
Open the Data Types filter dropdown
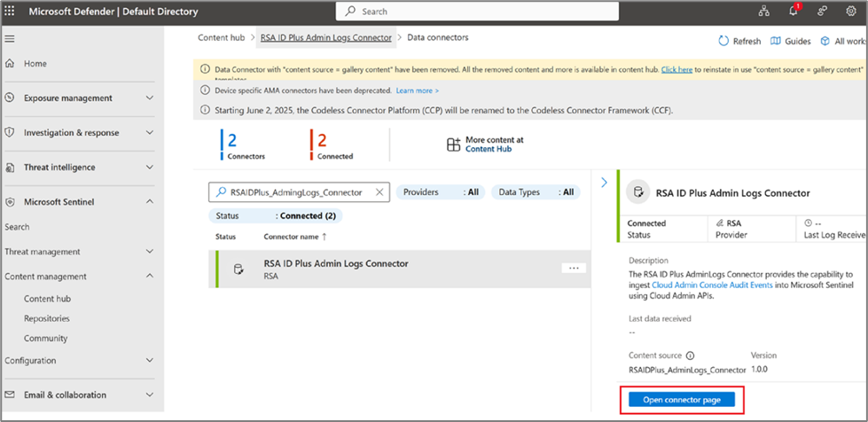(x=536, y=192)
